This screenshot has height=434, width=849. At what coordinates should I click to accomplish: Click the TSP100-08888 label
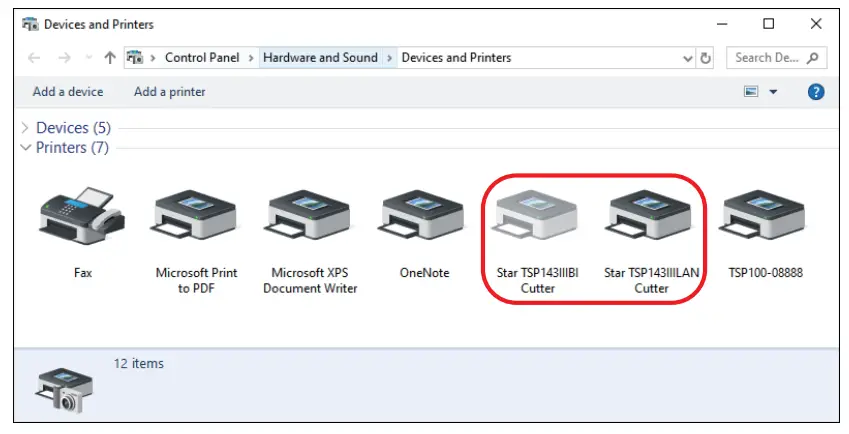[x=765, y=273]
